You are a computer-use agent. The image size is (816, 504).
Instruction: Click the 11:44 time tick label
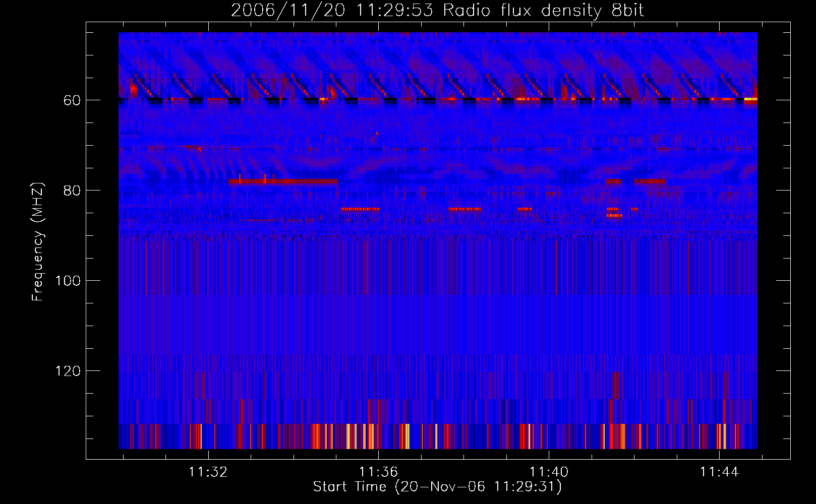[719, 472]
